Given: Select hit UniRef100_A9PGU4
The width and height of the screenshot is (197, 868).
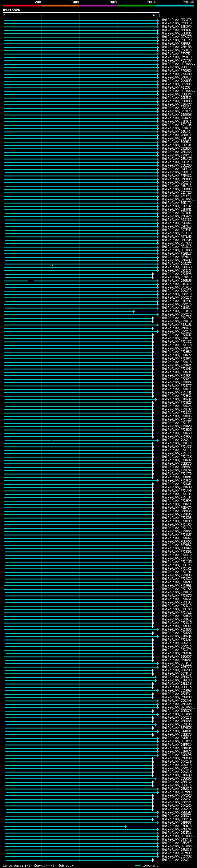Looking at the screenshot, I should (176, 43).
